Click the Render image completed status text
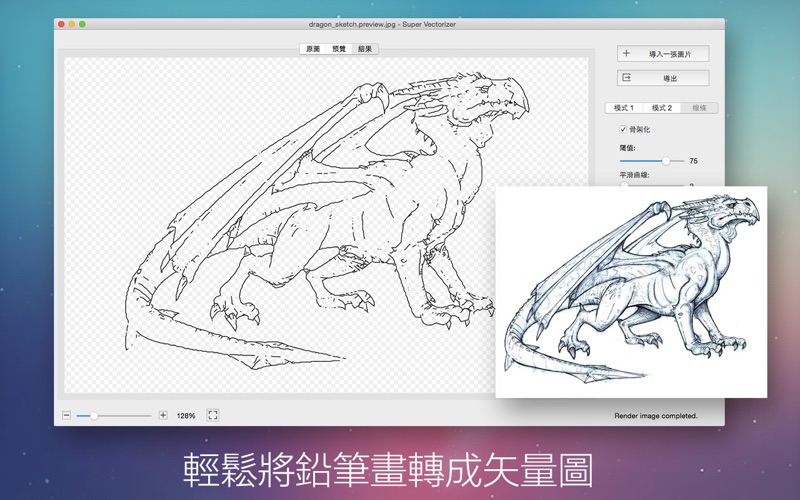Viewport: 800px width, 500px height. coord(656,416)
